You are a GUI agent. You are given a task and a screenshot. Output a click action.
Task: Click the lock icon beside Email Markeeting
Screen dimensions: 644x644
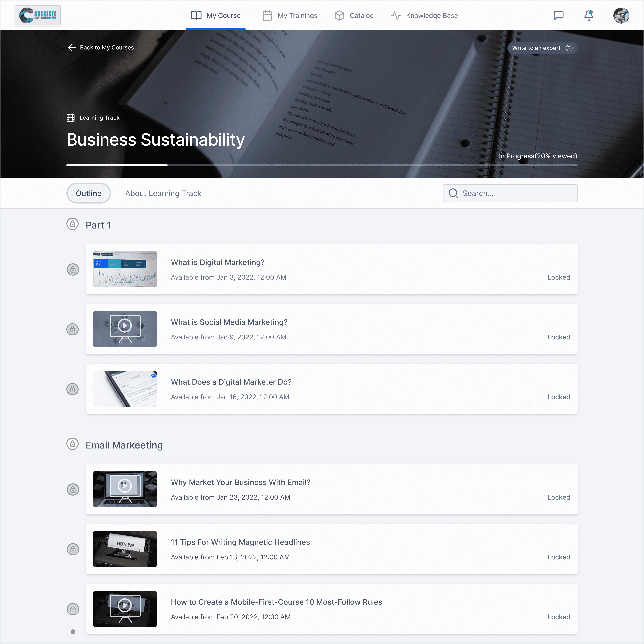(x=72, y=444)
